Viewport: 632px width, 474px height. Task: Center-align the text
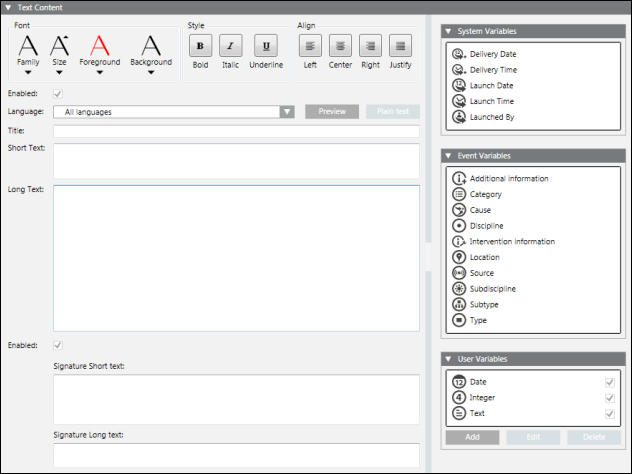[x=340, y=45]
